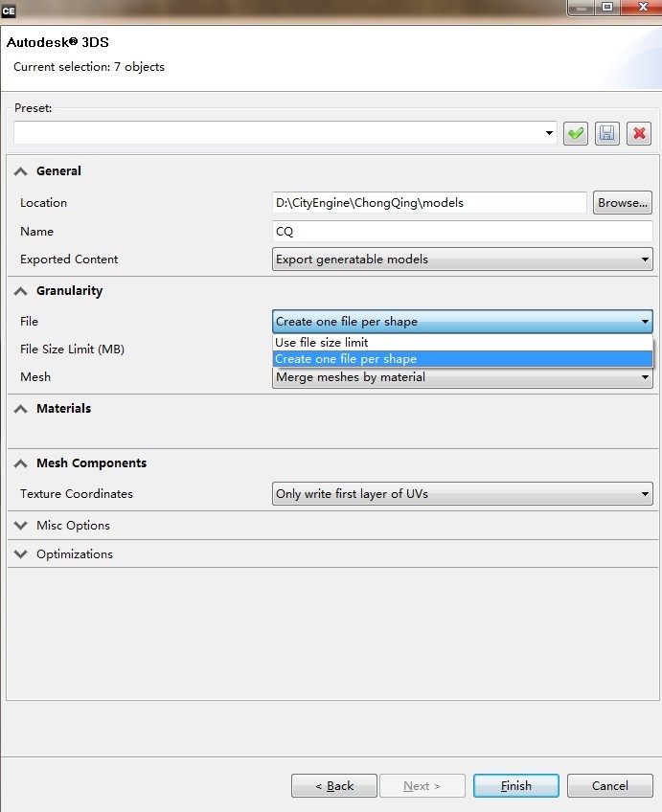Close the File granularity combo box

tap(462, 322)
